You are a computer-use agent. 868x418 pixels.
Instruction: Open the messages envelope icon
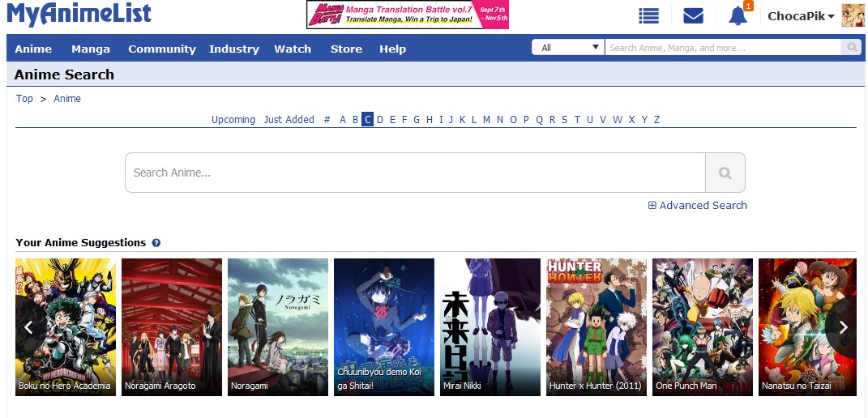[x=693, y=15]
